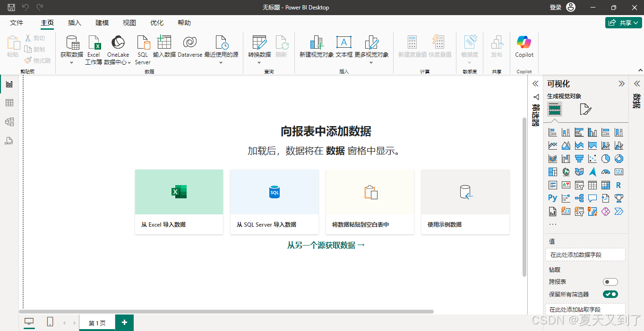Click 输入数据 (Enter data) icon
The image size is (644, 331).
coord(164,42)
